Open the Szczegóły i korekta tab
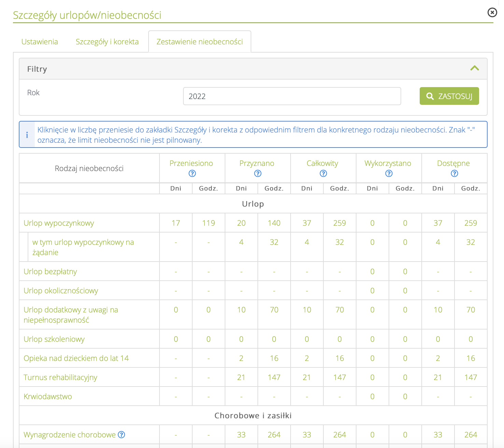This screenshot has width=504, height=448. pyautogui.click(x=107, y=42)
